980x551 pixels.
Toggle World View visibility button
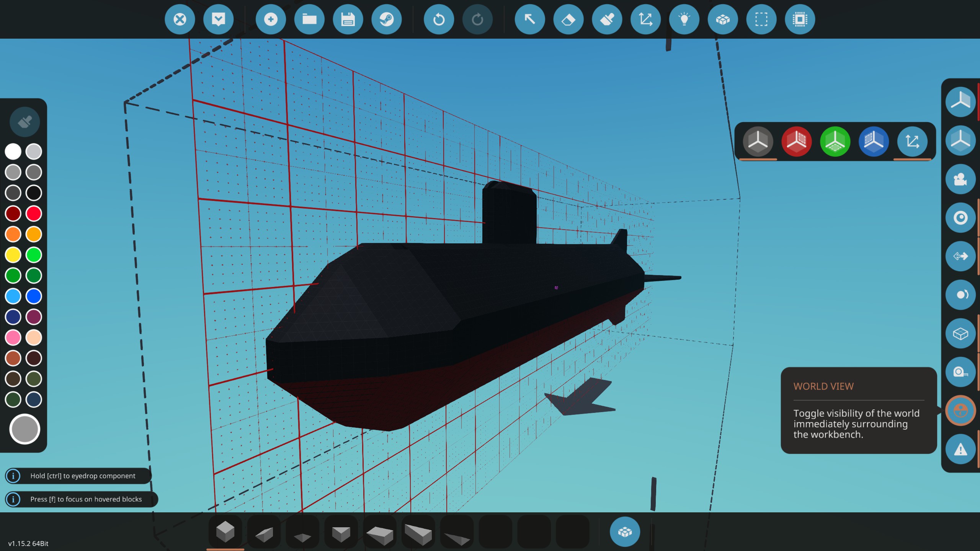click(x=960, y=411)
